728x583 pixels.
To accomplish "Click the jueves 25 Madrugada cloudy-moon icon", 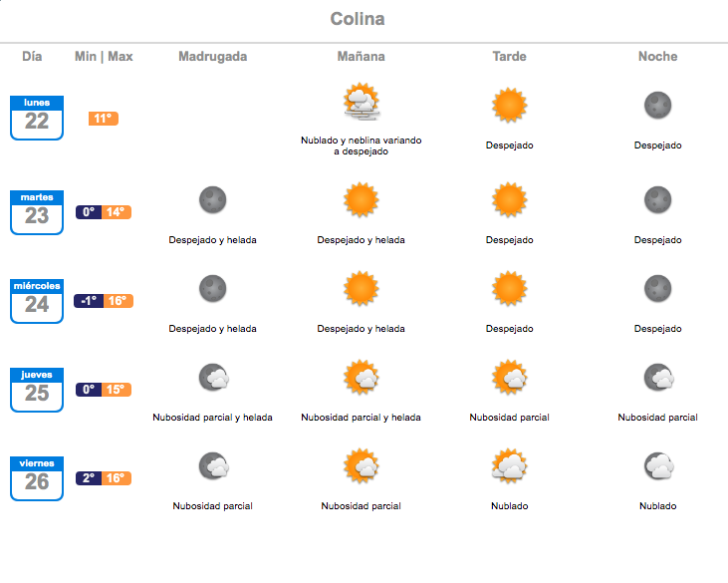I will coord(213,378).
